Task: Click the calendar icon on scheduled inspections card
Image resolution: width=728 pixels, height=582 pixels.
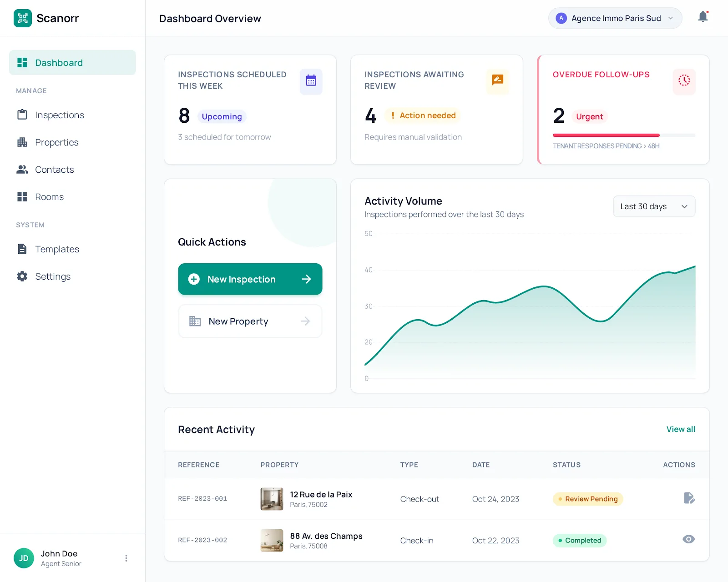Action: click(311, 81)
